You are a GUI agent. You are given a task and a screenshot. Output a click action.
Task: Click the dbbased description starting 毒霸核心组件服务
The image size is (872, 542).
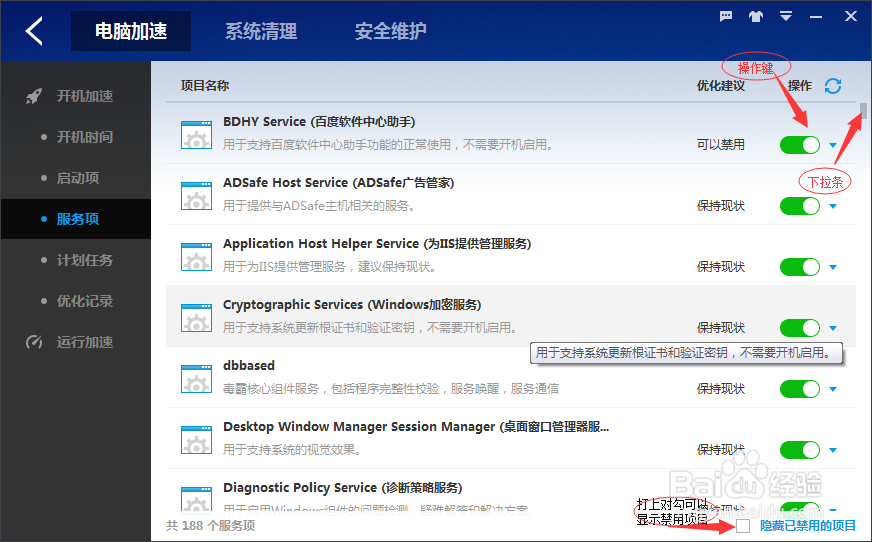click(x=391, y=389)
